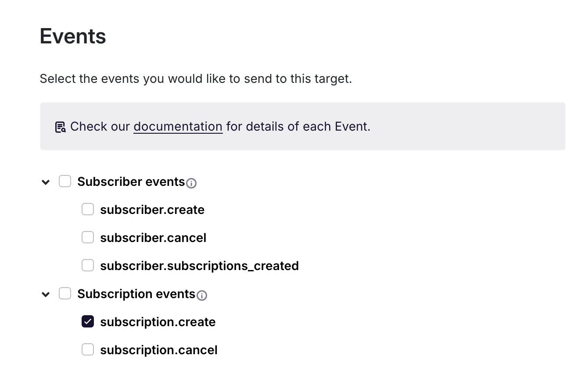Image resolution: width=588 pixels, height=370 pixels.
Task: Select the subscription.cancel event label
Action: [158, 349]
